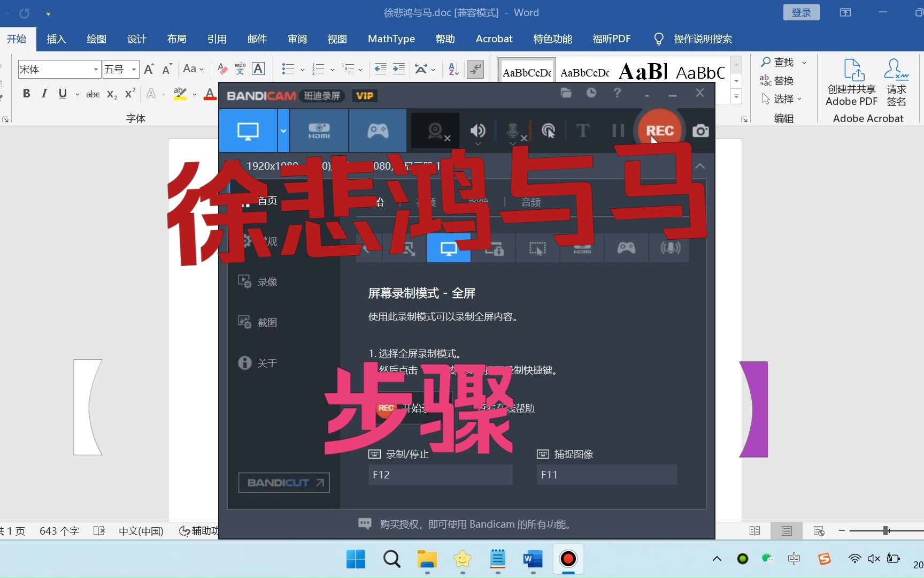Open the Change Case Aa dropdown

click(x=193, y=69)
